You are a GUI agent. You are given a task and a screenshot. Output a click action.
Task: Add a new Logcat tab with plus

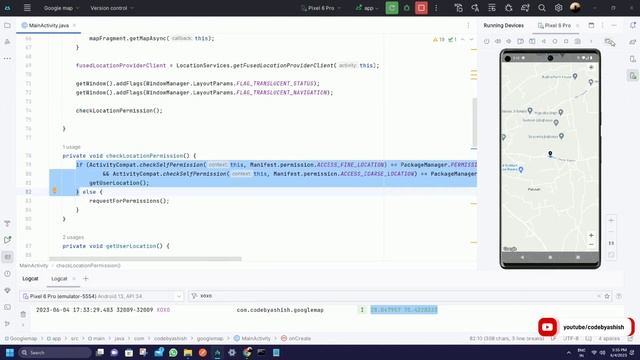point(86,278)
